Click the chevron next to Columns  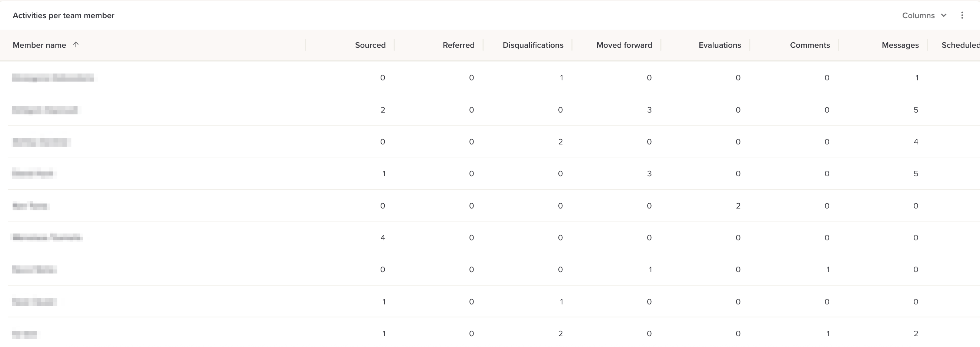tap(944, 15)
